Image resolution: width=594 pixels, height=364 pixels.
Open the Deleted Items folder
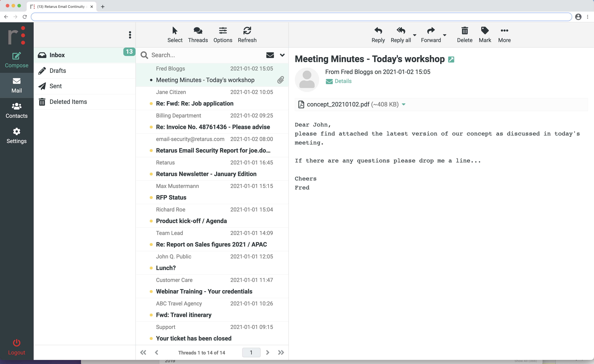pos(85,102)
